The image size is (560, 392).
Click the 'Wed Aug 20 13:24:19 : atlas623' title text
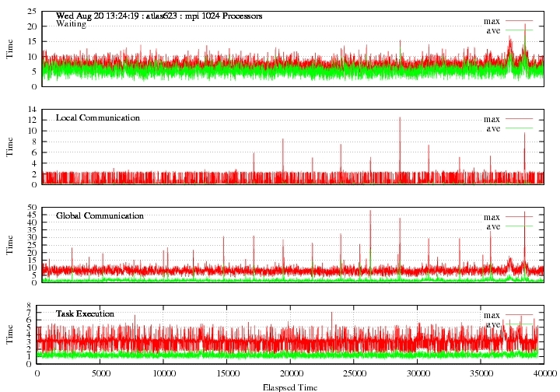pyautogui.click(x=117, y=16)
